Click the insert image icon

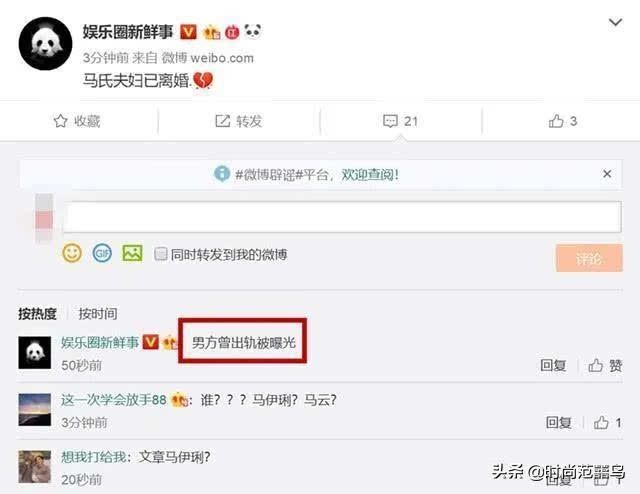pyautogui.click(x=132, y=253)
